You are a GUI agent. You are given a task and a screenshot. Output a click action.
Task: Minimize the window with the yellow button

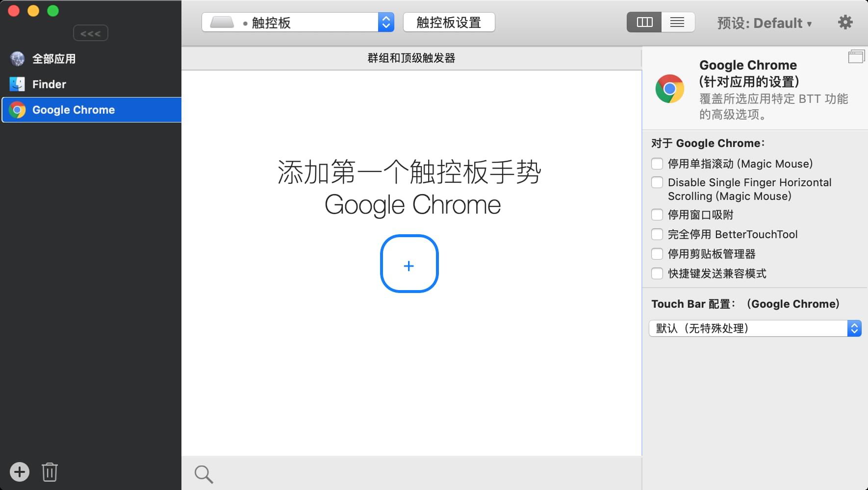tap(33, 11)
